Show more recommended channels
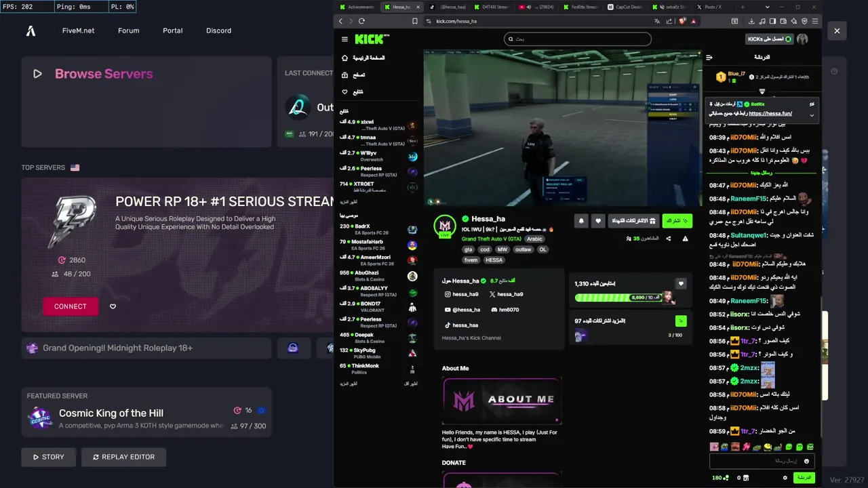 pos(348,384)
